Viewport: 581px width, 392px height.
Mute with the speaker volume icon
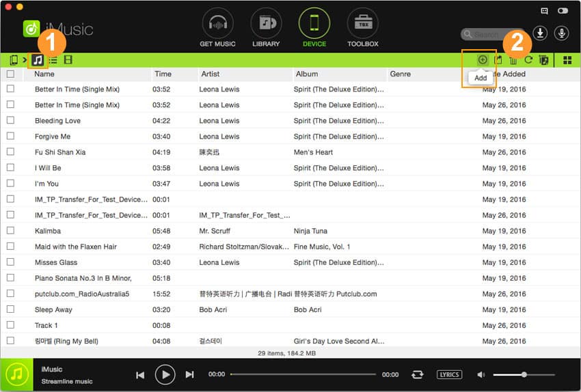coord(481,375)
